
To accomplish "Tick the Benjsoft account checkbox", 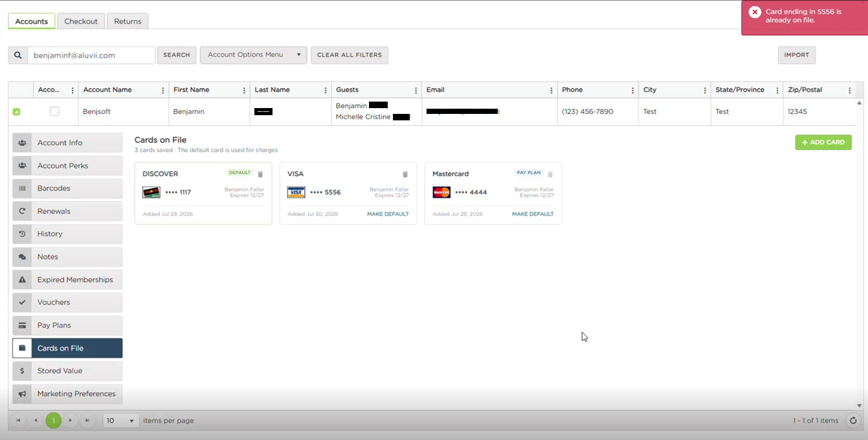I will [54, 111].
